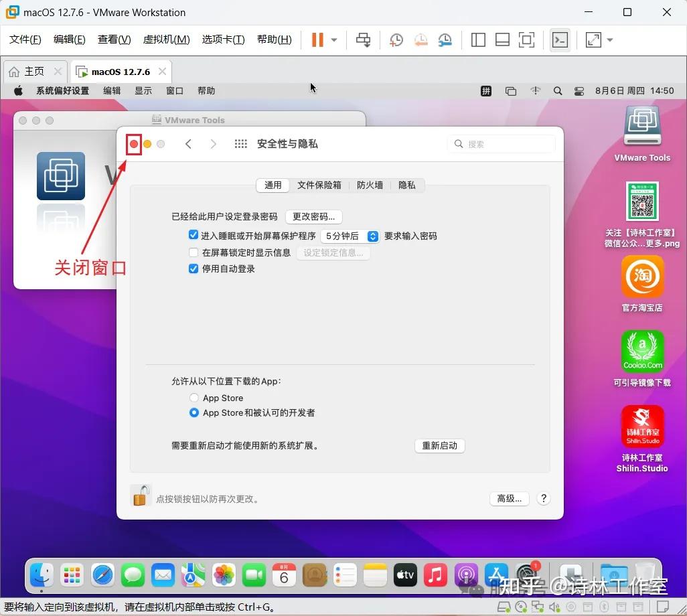Take a snapshot of this virtual machine

click(396, 40)
